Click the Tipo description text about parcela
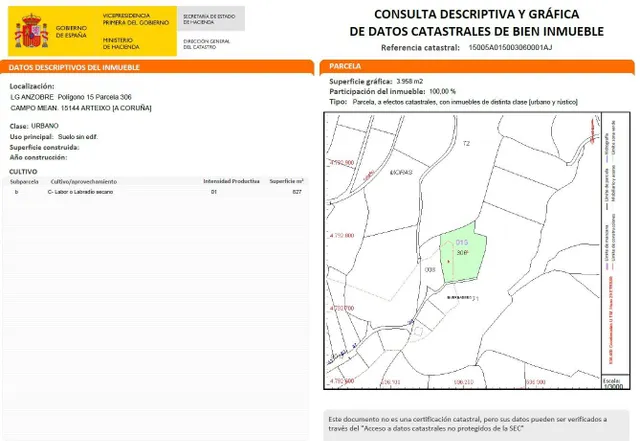 click(465, 102)
